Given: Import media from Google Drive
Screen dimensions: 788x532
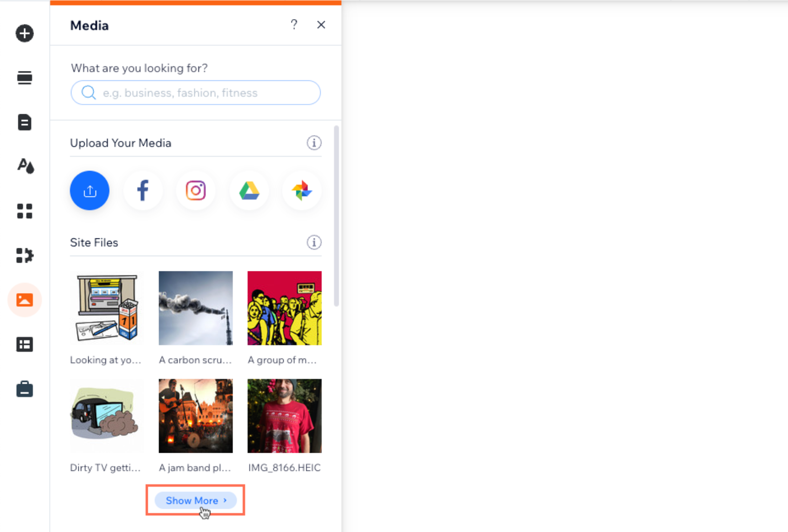Looking at the screenshot, I should 249,191.
